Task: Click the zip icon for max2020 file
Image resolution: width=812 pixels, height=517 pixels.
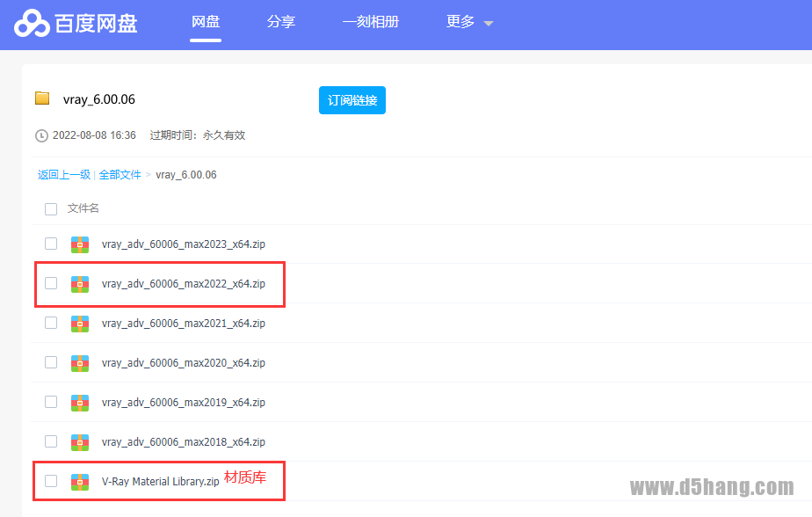Action: [80, 362]
